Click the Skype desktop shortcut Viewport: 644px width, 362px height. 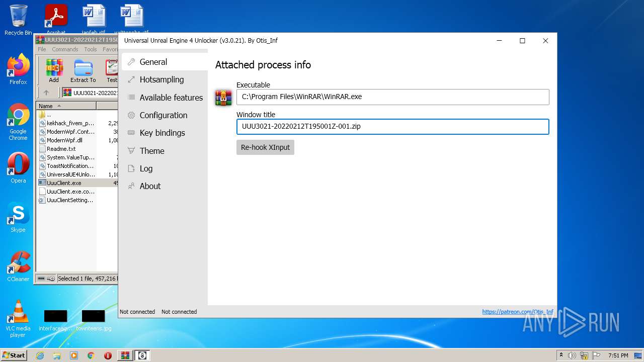[18, 217]
